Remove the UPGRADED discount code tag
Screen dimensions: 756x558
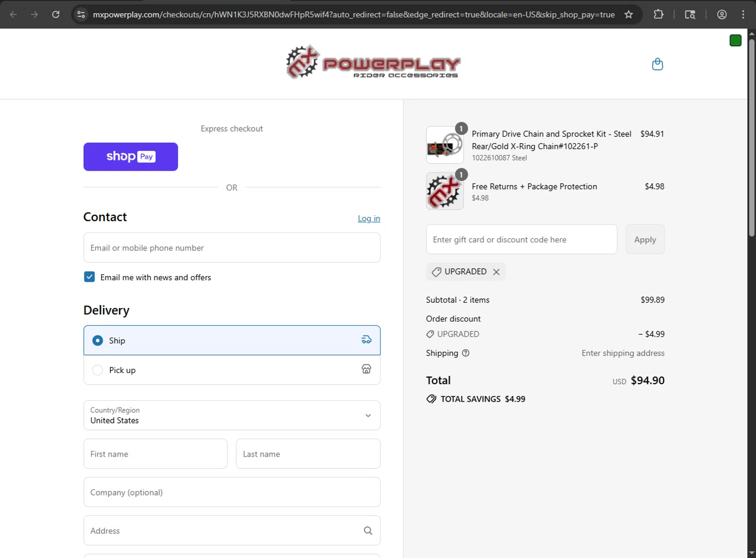pos(496,272)
